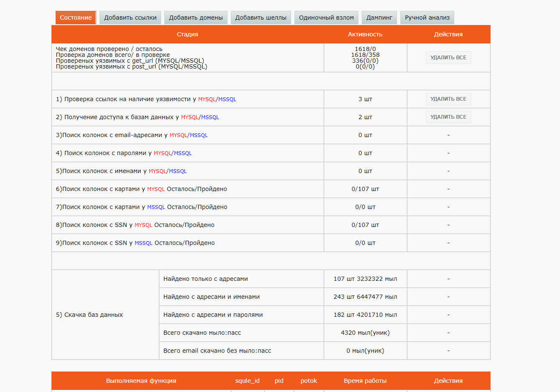
Task: Click "УДАЛИТЬ ВСЕ" in the domain check row
Action: coord(448,58)
